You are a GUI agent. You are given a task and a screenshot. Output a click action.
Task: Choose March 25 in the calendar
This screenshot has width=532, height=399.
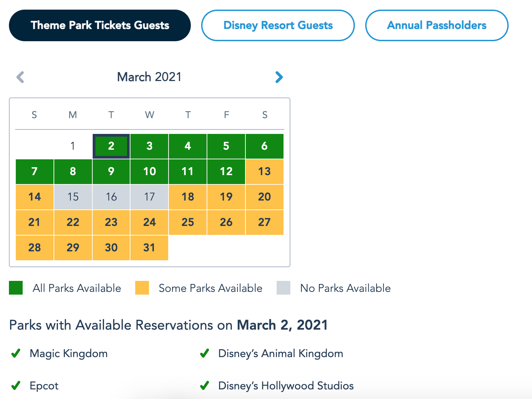tap(188, 222)
